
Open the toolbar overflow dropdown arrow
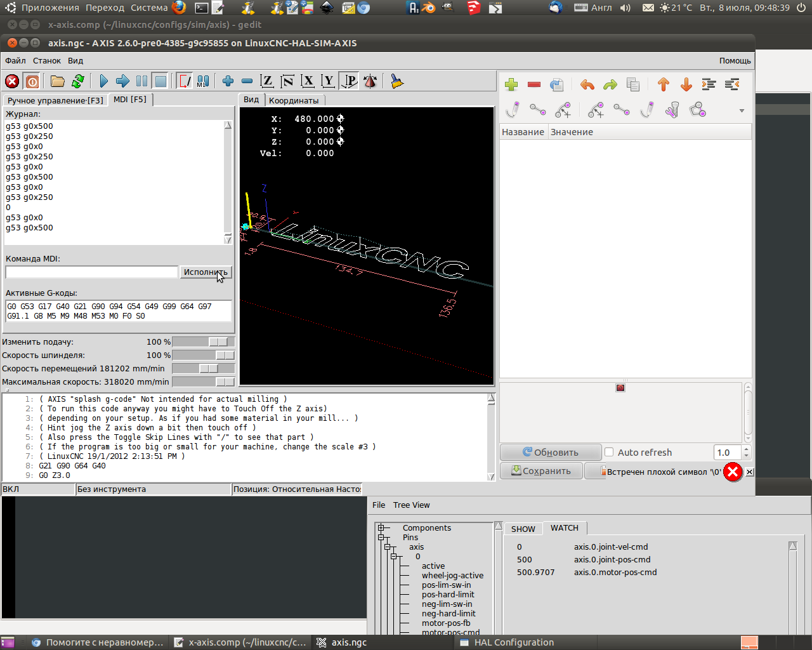(x=742, y=111)
